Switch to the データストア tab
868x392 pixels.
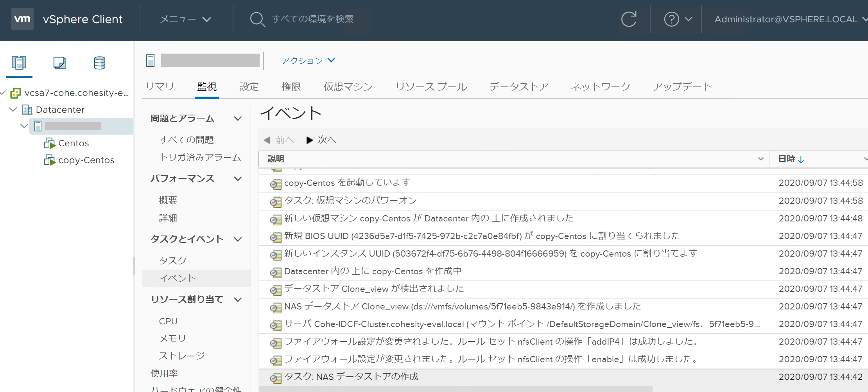(519, 86)
